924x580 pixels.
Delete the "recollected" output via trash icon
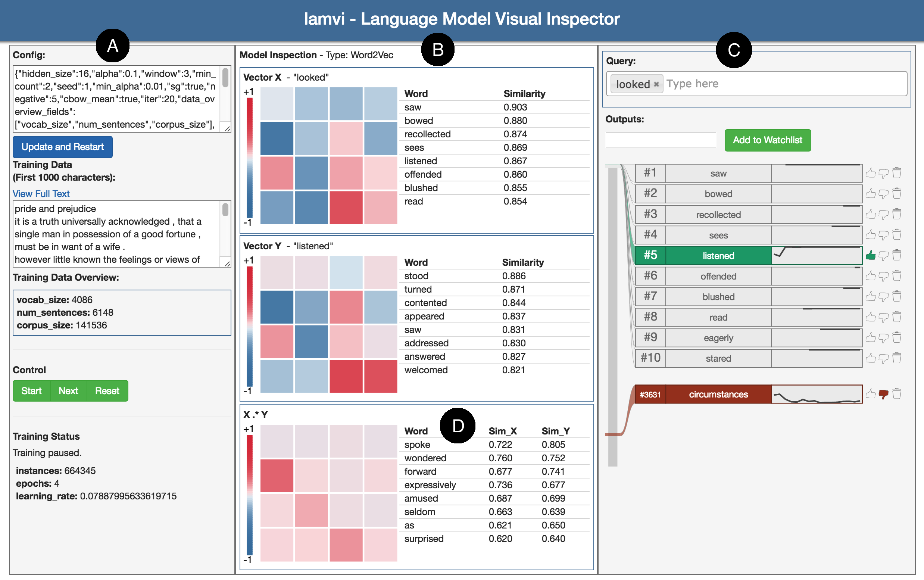point(897,214)
